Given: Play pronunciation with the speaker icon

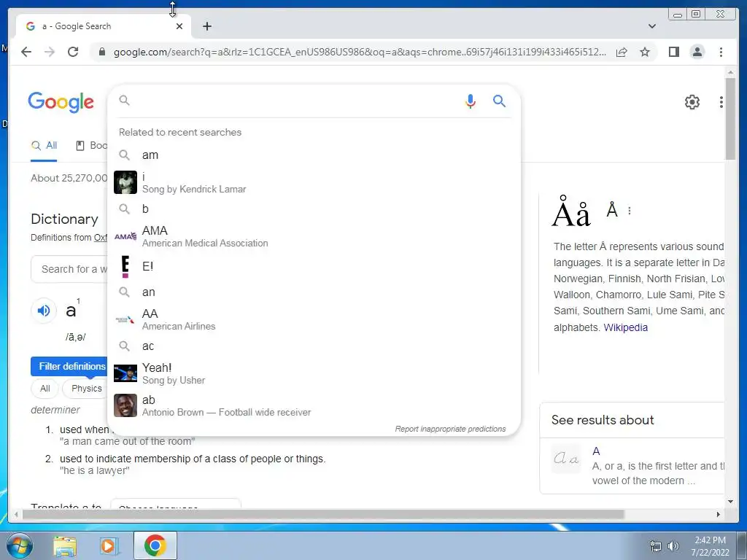Looking at the screenshot, I should point(44,311).
